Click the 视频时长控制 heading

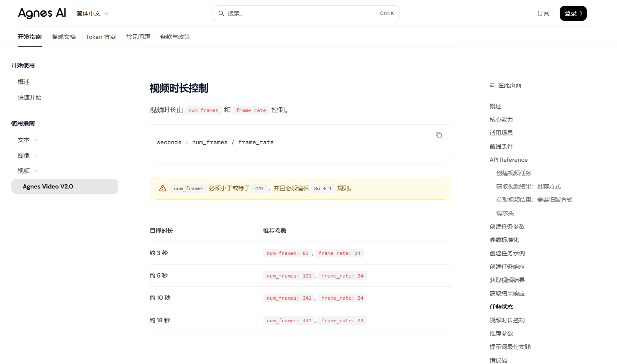pos(179,88)
